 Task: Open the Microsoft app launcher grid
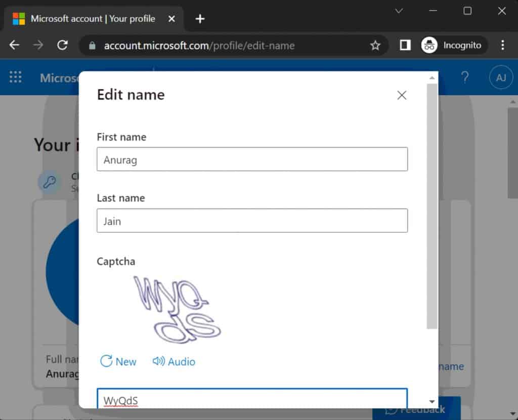tap(16, 77)
